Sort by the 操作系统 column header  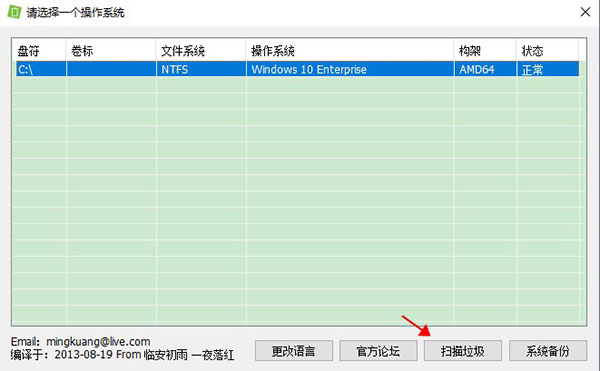tap(350, 50)
